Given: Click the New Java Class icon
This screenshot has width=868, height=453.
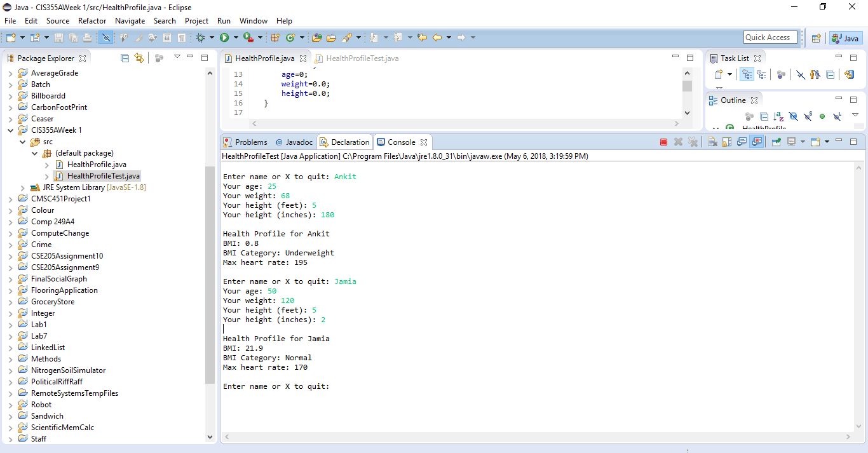Looking at the screenshot, I should tap(290, 37).
